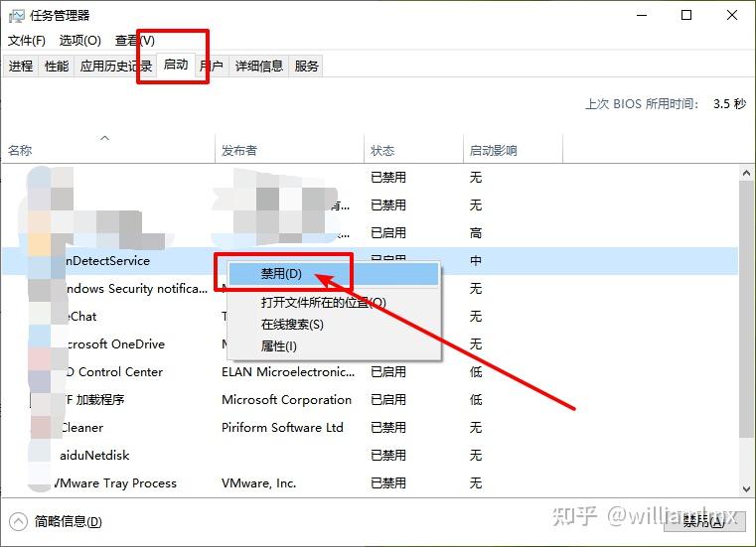Open the 查看(V) menu

pyautogui.click(x=135, y=41)
